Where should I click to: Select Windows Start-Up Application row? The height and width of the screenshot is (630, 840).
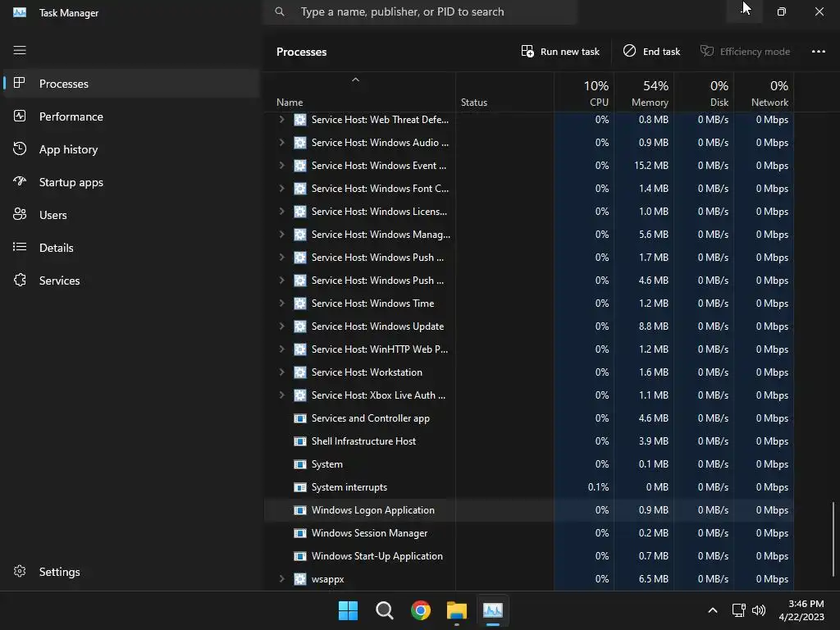pyautogui.click(x=529, y=556)
